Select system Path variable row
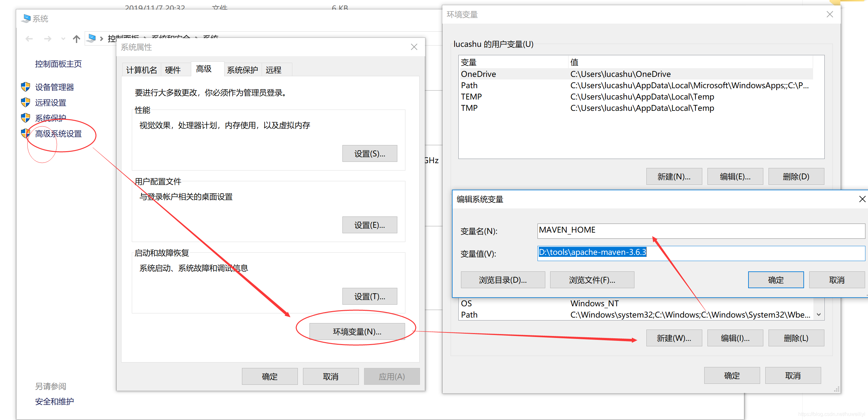The image size is (868, 420). tap(636, 314)
